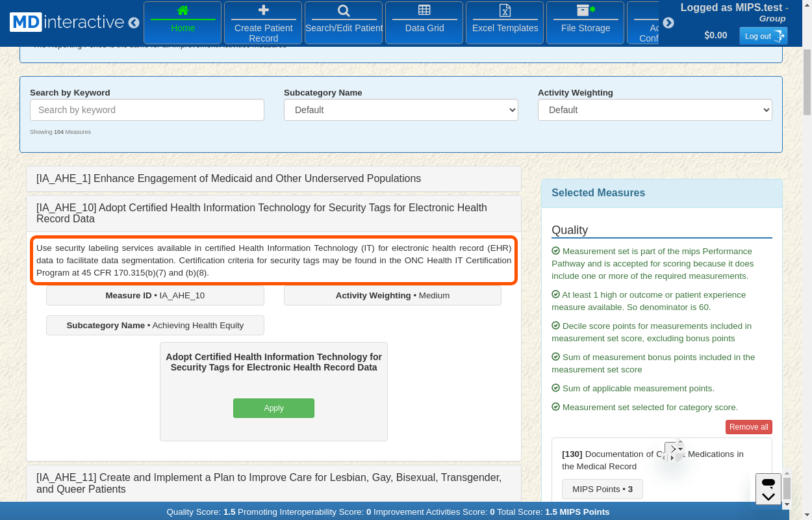Open the Excel Templates page
The width and height of the screenshot is (812, 520).
(x=505, y=23)
